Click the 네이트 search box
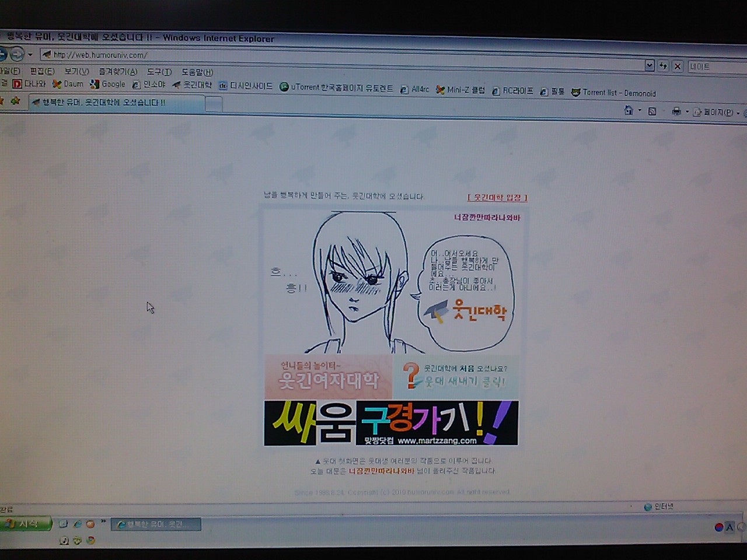 [717, 67]
